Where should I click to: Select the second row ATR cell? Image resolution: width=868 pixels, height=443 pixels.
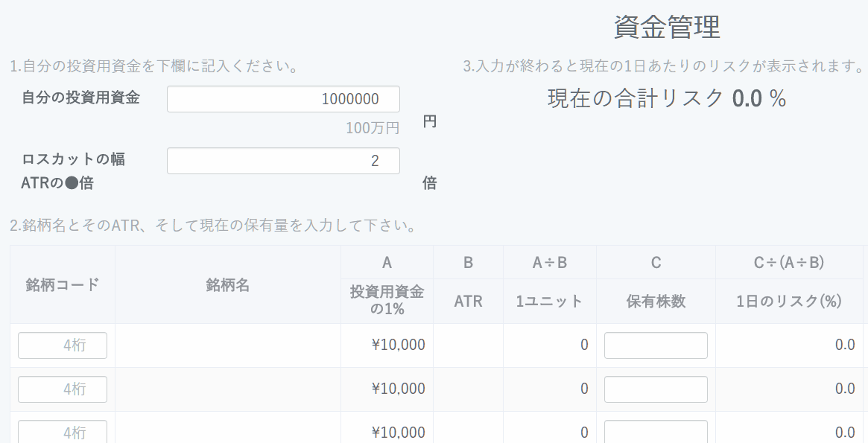click(468, 389)
